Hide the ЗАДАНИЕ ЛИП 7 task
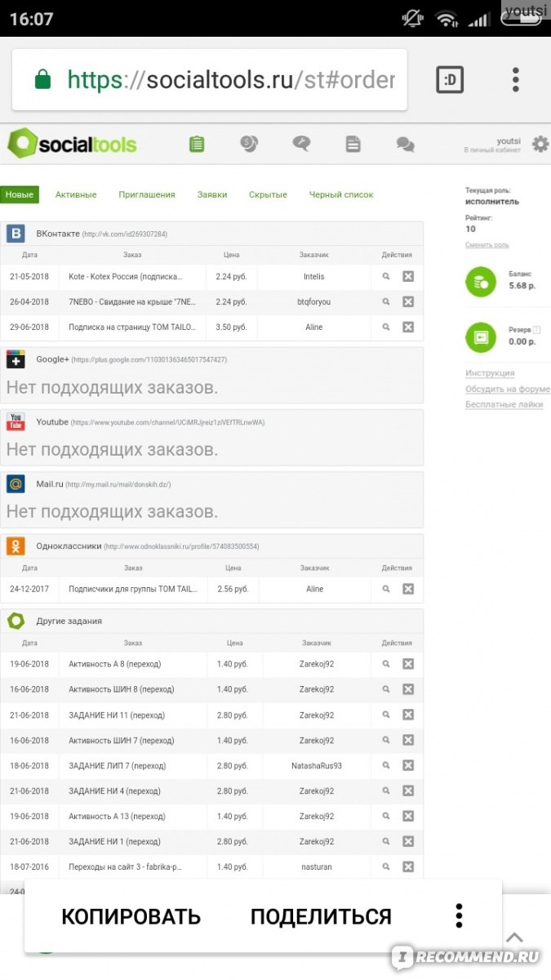This screenshot has height=980, width=551. pos(408,765)
